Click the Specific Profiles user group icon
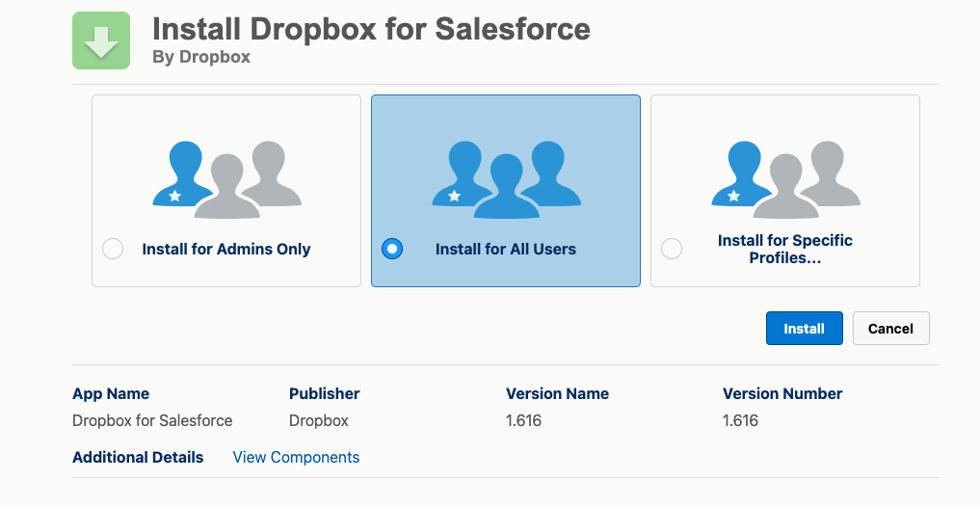This screenshot has width=980, height=507. pyautogui.click(x=785, y=179)
